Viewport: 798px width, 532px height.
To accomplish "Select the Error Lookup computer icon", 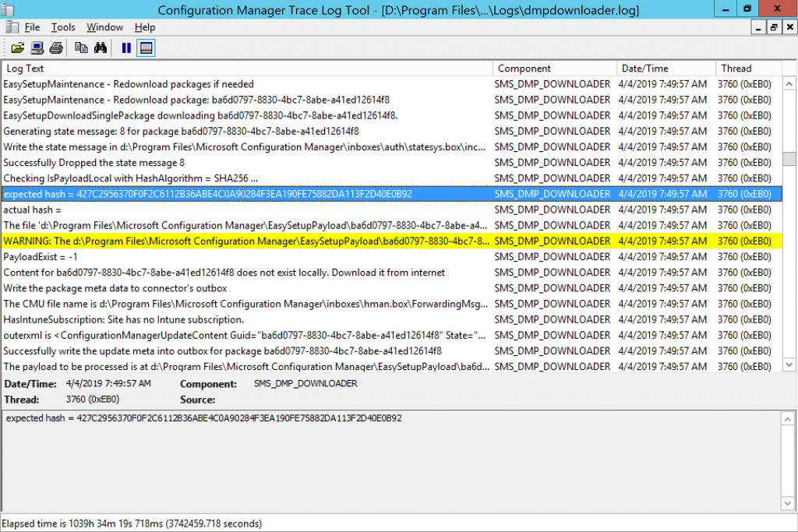I will pos(37,48).
